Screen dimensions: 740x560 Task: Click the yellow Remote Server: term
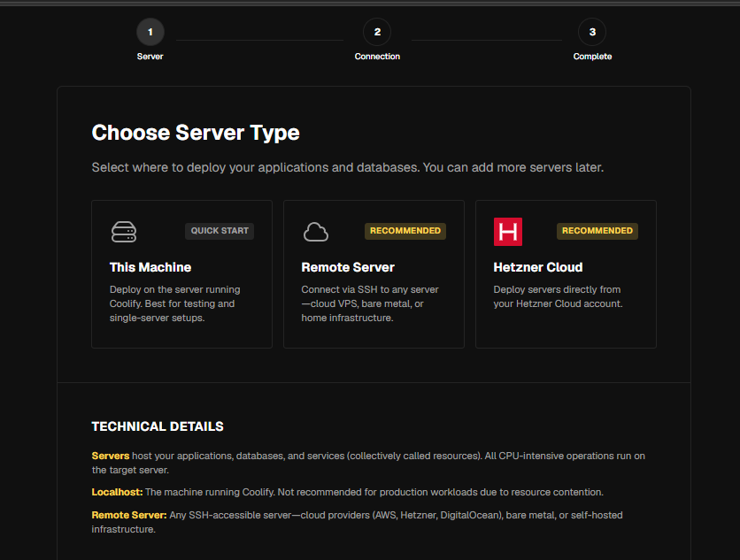click(129, 515)
